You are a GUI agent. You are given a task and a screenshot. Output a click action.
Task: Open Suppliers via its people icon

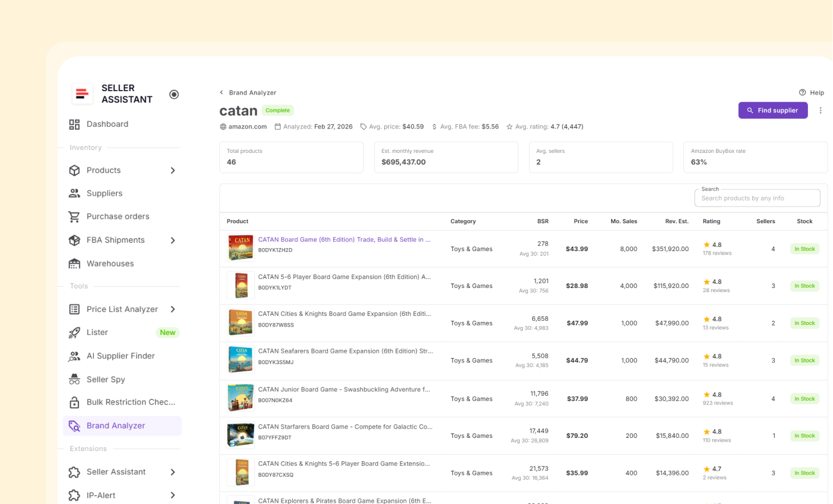tap(74, 193)
